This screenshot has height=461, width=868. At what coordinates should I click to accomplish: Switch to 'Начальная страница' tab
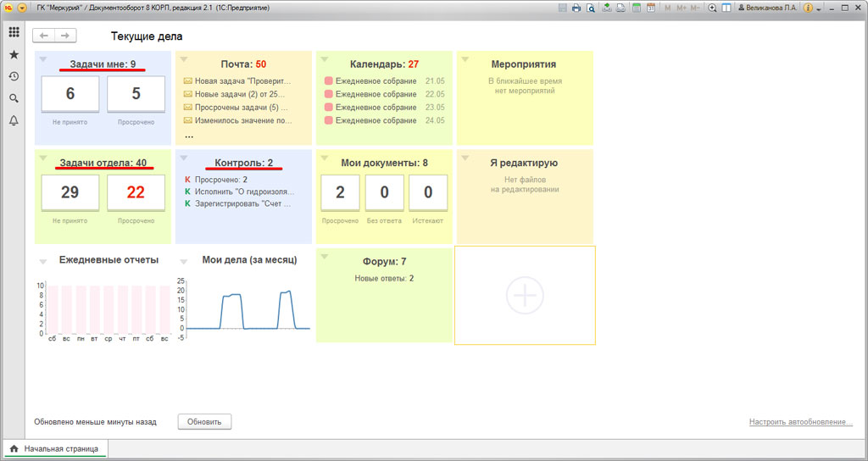[x=54, y=448]
